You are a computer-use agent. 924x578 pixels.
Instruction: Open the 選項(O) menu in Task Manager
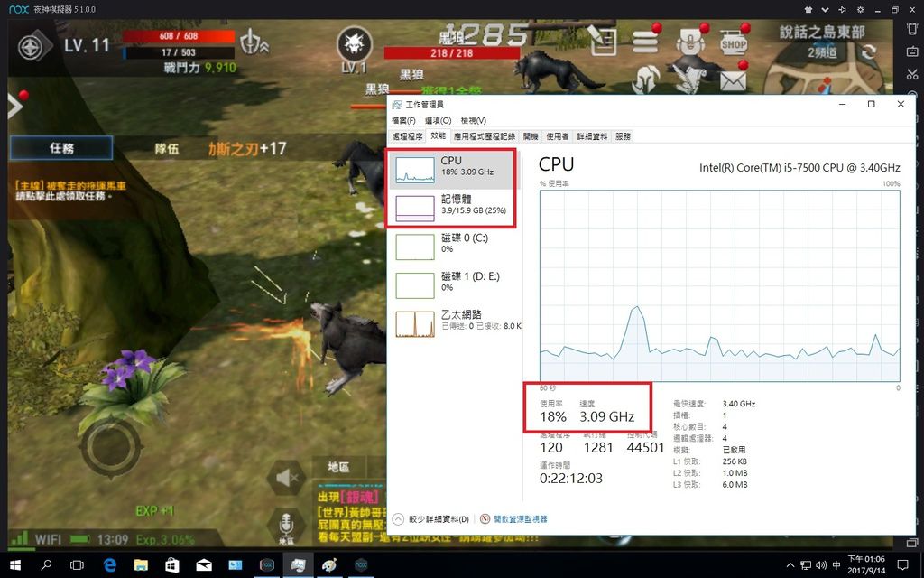coord(438,120)
